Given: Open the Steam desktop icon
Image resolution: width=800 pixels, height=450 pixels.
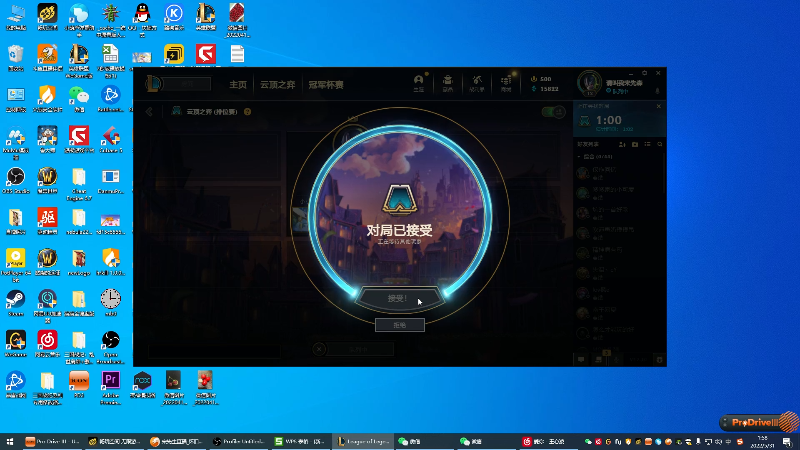Looking at the screenshot, I should tap(16, 303).
